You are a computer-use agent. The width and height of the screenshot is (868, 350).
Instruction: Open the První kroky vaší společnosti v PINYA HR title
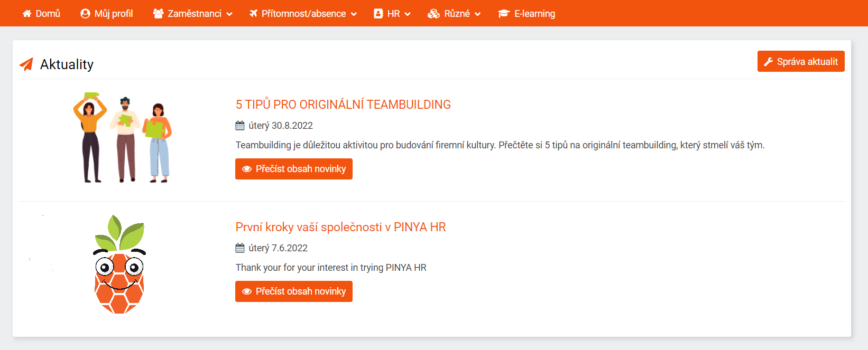(x=340, y=227)
